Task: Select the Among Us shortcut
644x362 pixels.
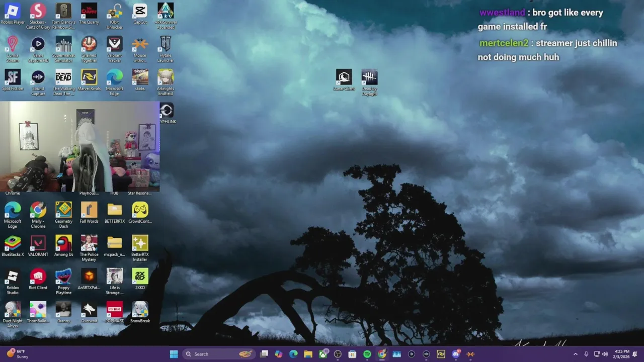Action: pos(63,246)
